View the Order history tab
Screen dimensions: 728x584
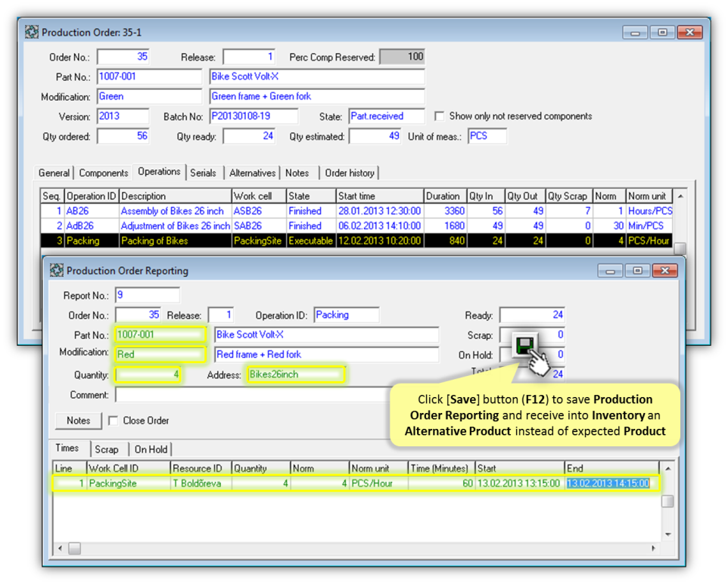(x=350, y=172)
